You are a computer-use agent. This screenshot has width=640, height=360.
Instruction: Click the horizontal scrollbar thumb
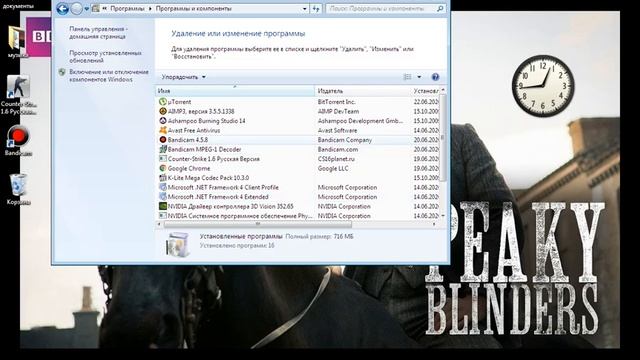click(x=258, y=224)
